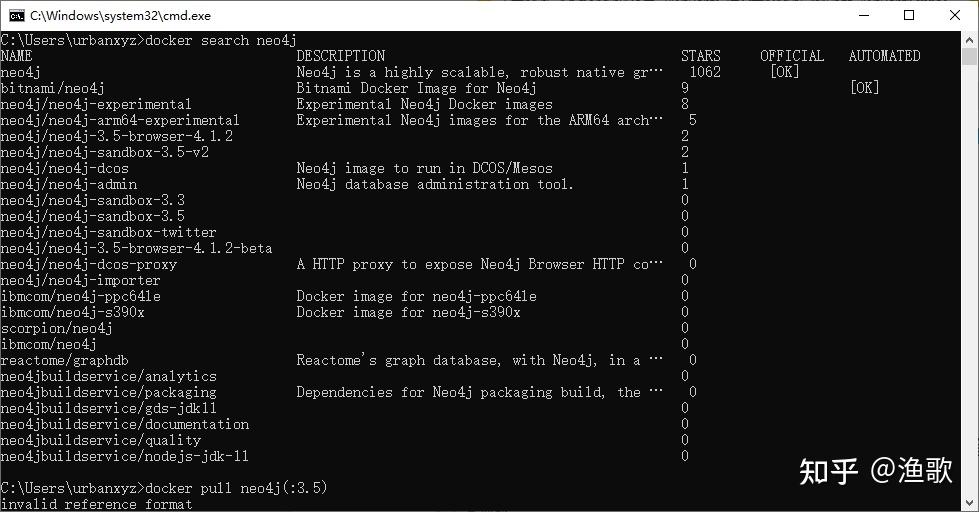Click the window title text cmd.exe
979x512 pixels.
click(x=121, y=16)
